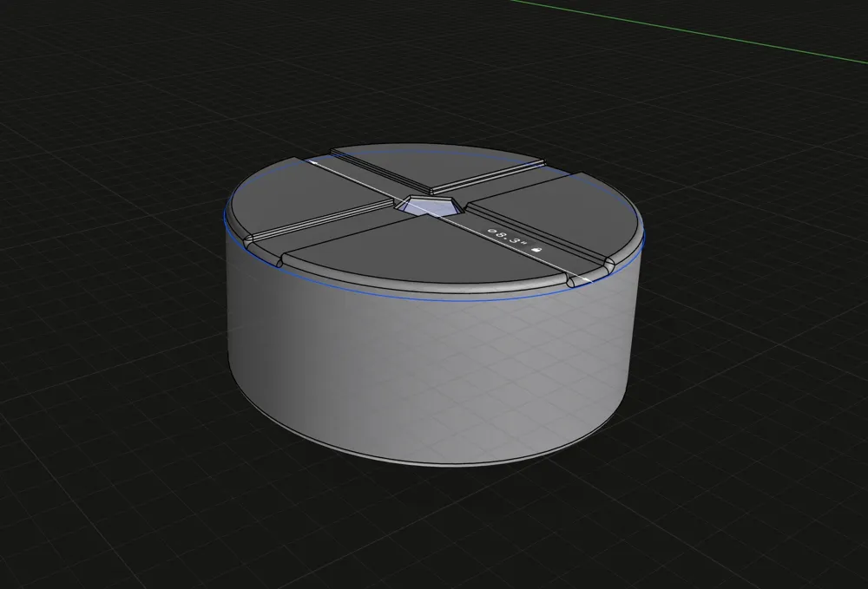Select the hexagonal hole at the top center
The height and width of the screenshot is (589, 868).
tap(431, 206)
